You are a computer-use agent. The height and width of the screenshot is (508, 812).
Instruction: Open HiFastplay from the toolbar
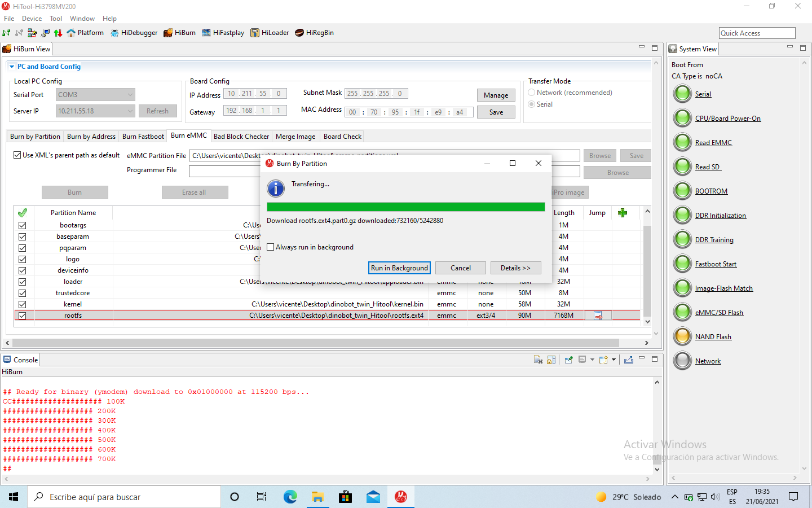coord(223,33)
